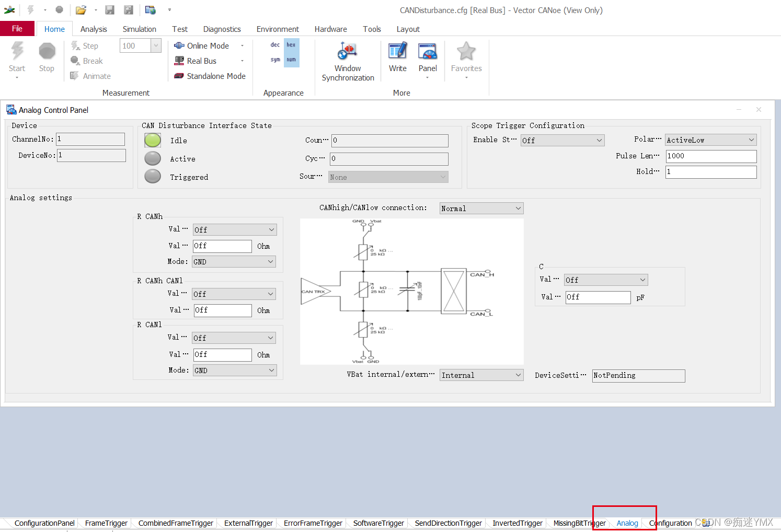Click the window layout icon in quick access bar
The image size is (781, 532).
tap(151, 10)
